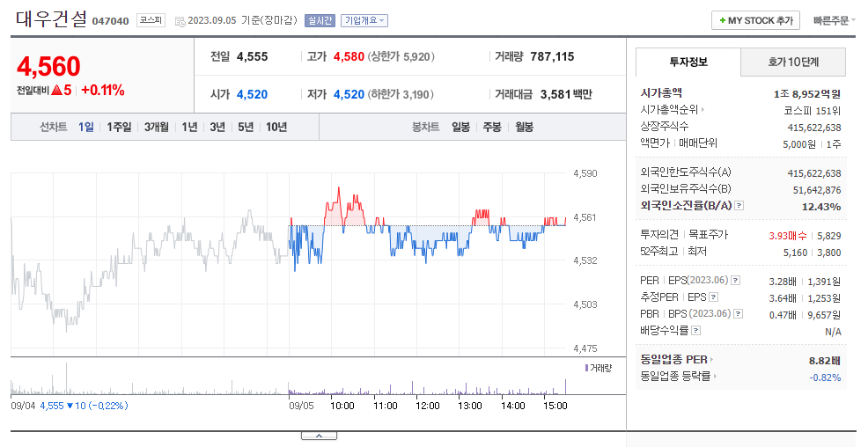
Task: Click the 대우건설 stock name heading
Action: [x=51, y=19]
